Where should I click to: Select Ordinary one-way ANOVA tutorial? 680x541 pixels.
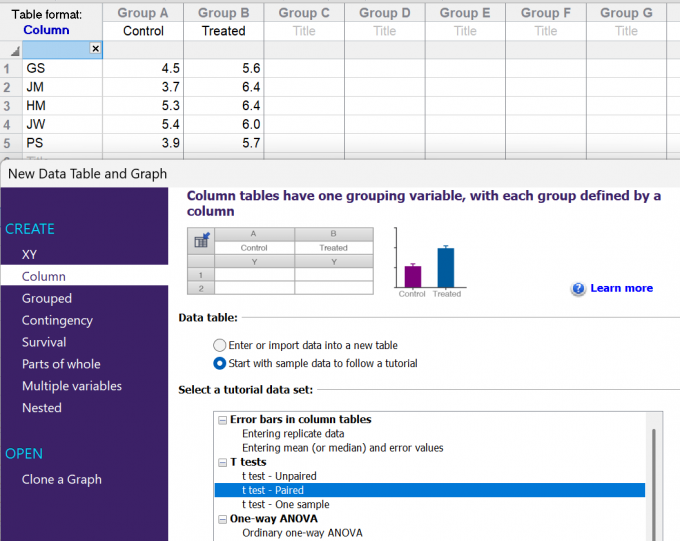[x=302, y=533]
